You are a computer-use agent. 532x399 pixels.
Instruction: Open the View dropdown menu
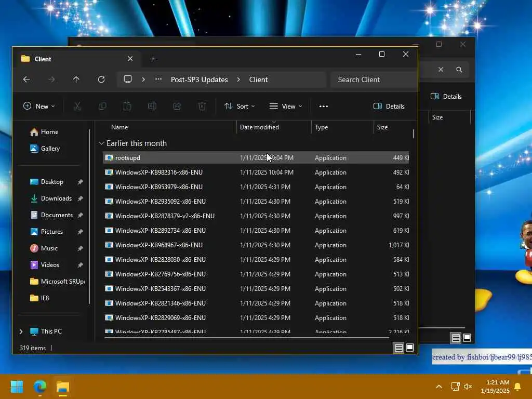click(286, 106)
